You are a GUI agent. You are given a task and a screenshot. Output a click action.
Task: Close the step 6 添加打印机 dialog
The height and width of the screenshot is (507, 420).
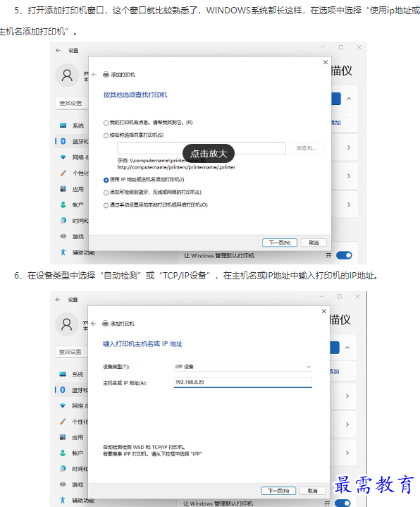point(324,311)
